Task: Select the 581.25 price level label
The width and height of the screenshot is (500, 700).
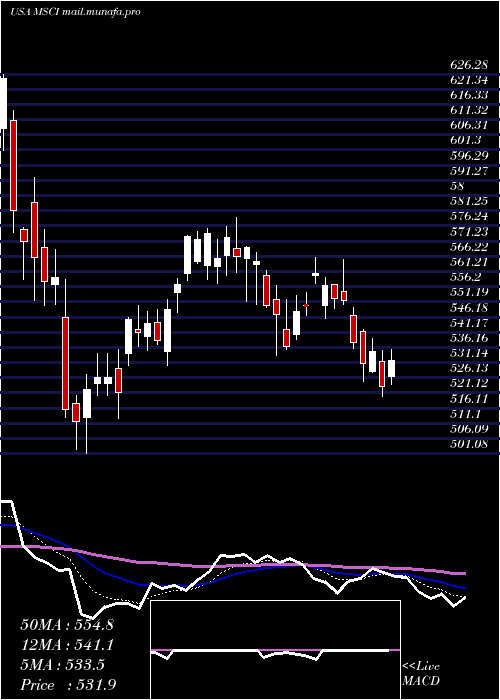Action: pyautogui.click(x=469, y=201)
